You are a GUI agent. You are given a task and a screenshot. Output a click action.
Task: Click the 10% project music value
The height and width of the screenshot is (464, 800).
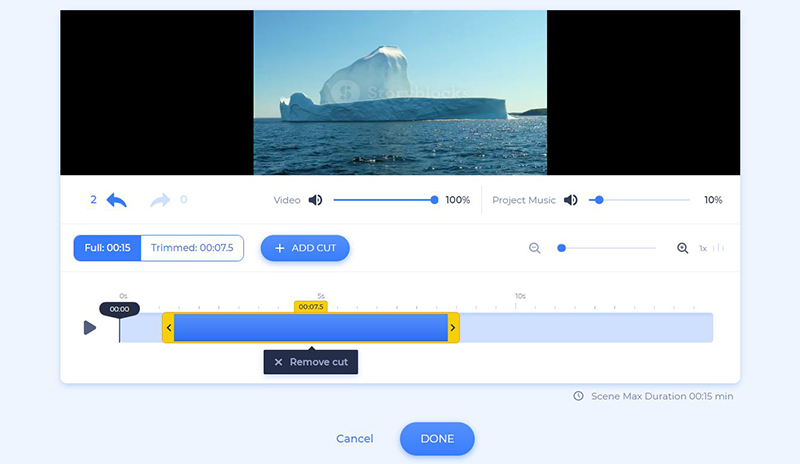713,200
